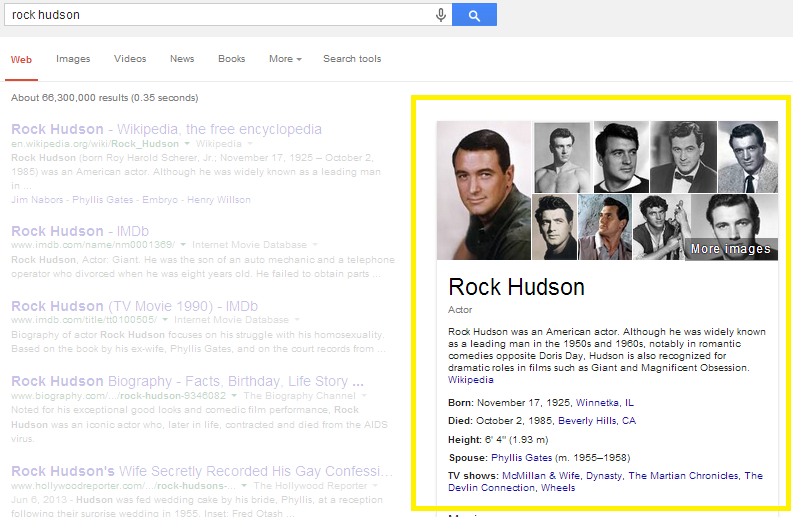Click the Dynasty TV show link
The height and width of the screenshot is (517, 793).
tap(604, 476)
